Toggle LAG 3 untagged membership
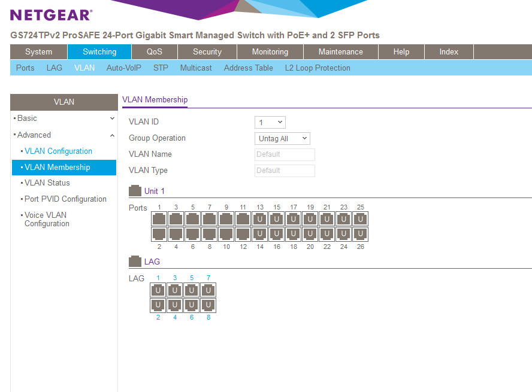Screen dimensions: 532x392 pyautogui.click(x=175, y=290)
